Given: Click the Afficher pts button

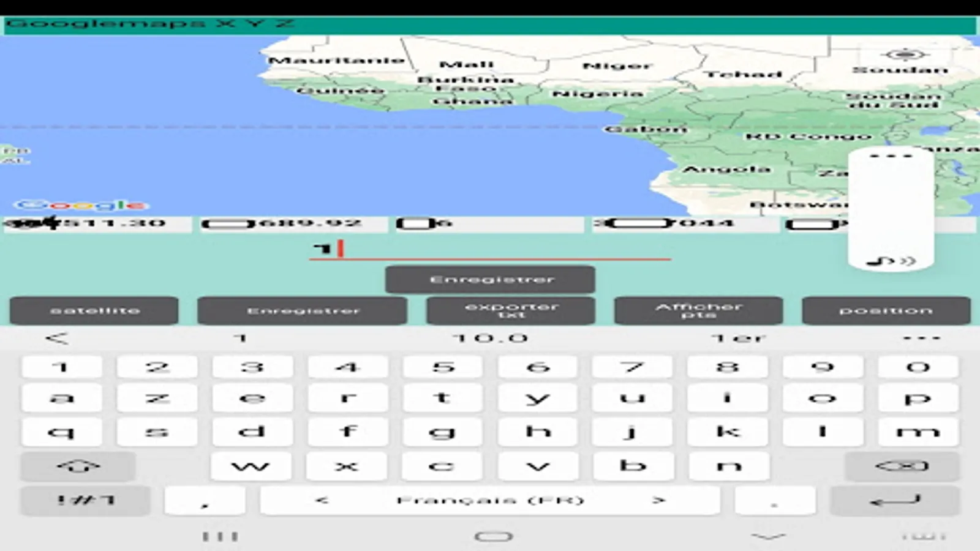Looking at the screenshot, I should (698, 311).
